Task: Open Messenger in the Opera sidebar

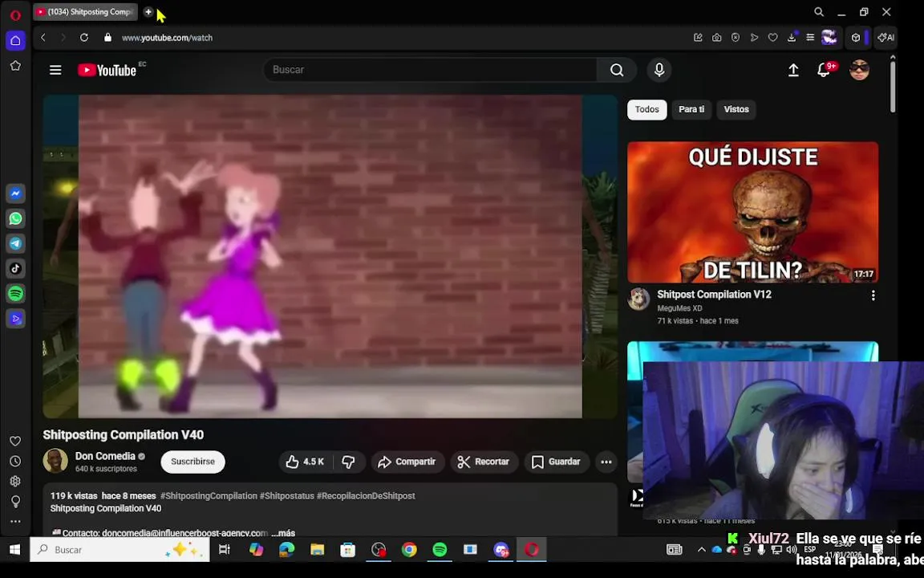Action: 15,193
